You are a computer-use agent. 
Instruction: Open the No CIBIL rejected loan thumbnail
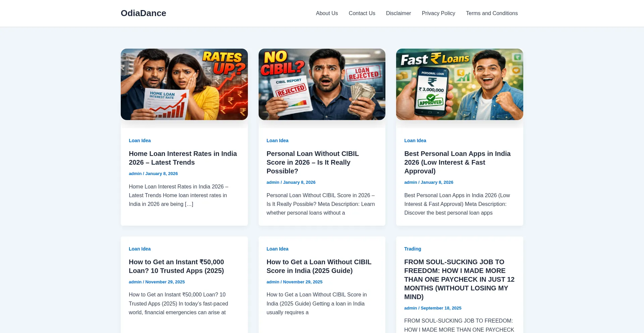[322, 84]
